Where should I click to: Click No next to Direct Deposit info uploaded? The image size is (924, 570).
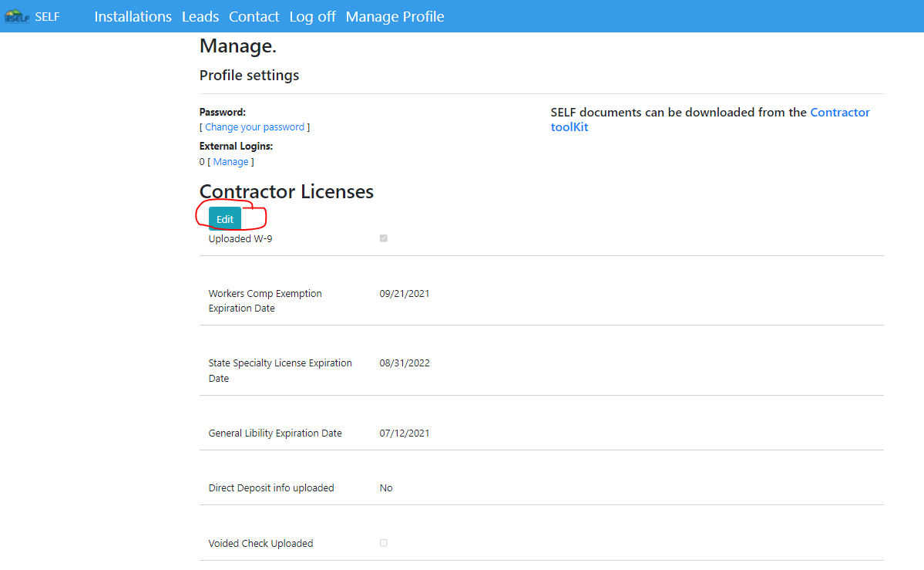[x=385, y=487]
